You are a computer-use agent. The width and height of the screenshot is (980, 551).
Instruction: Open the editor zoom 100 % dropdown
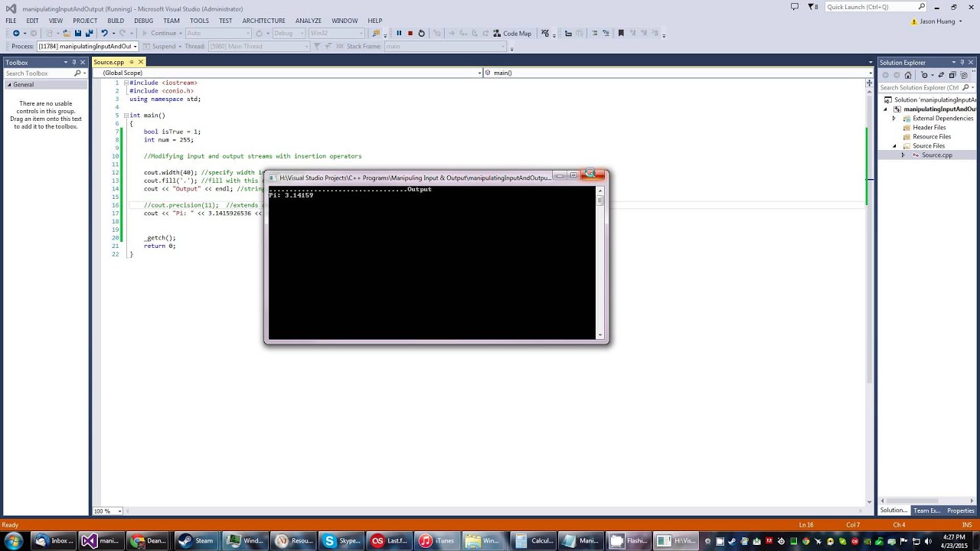click(118, 511)
